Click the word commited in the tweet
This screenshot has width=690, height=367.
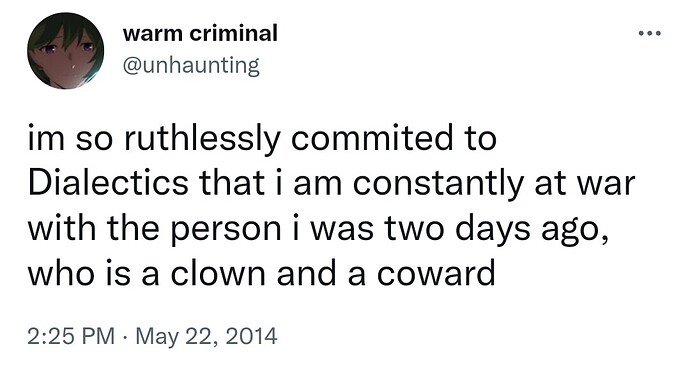coord(371,138)
